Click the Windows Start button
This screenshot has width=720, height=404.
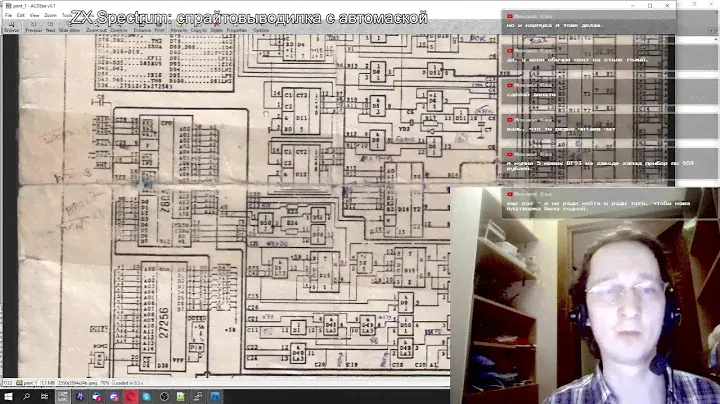8,396
